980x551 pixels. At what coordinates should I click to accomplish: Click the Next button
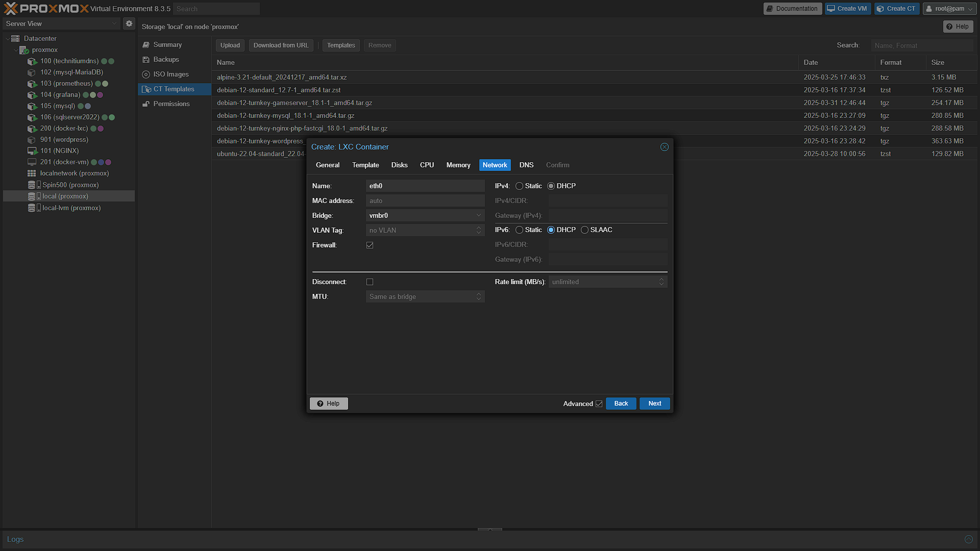(654, 404)
